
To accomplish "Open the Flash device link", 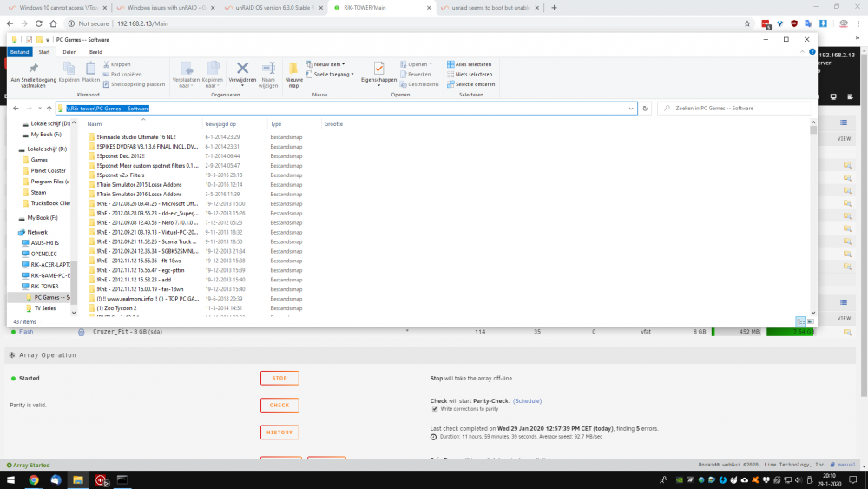I will point(26,332).
